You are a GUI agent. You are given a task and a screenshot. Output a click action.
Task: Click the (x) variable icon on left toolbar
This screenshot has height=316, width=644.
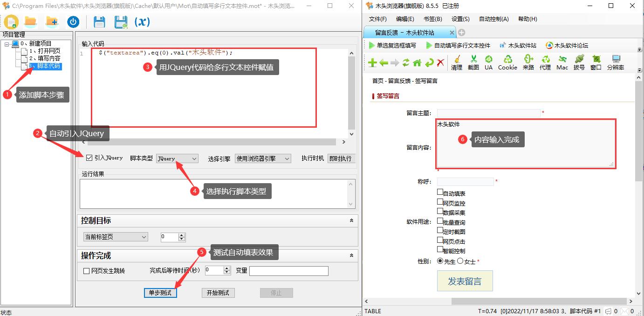pyautogui.click(x=142, y=21)
